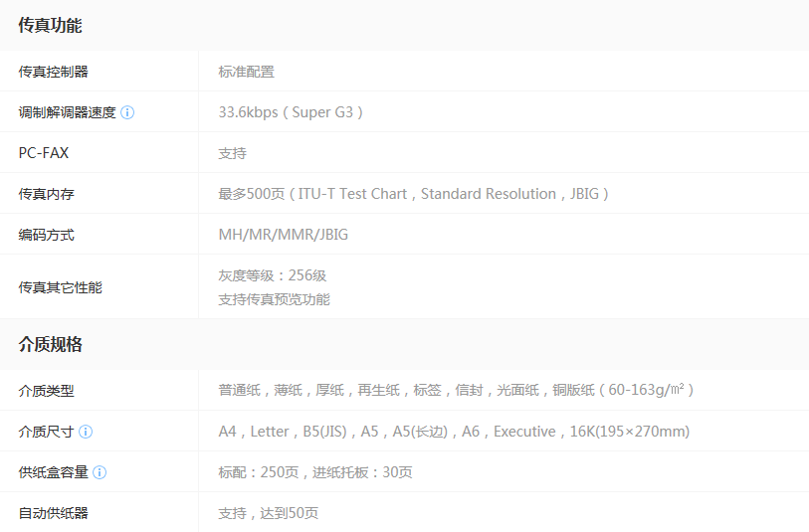Select the PC-FAX row label
Image resolution: width=809 pixels, height=532 pixels.
point(44,153)
